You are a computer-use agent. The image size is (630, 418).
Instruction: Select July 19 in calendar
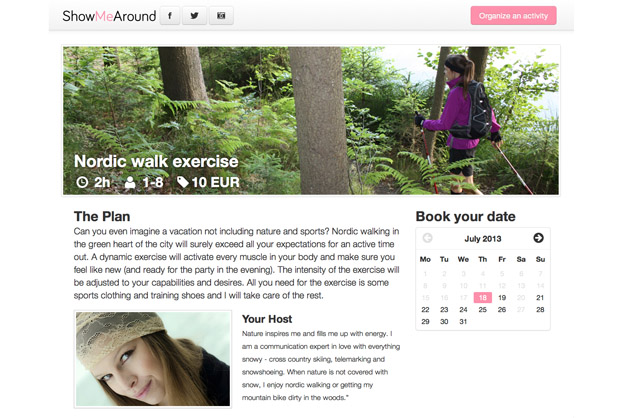(x=502, y=297)
